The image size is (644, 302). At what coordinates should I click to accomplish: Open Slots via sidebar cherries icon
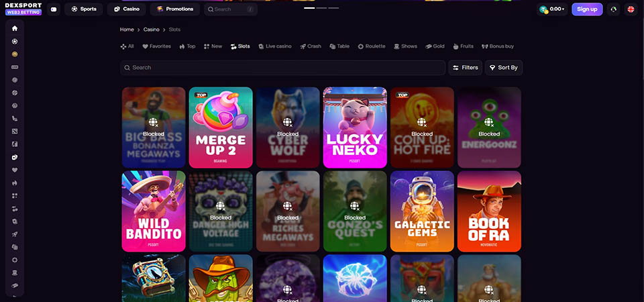pos(15,209)
